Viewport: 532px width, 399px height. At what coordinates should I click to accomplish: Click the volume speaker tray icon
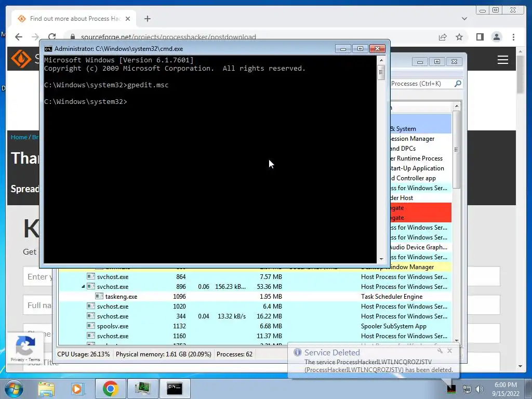(x=480, y=389)
